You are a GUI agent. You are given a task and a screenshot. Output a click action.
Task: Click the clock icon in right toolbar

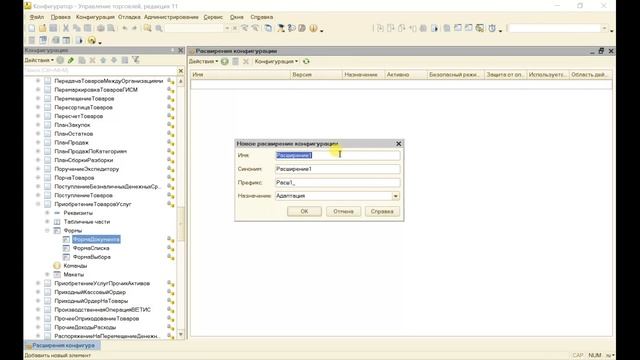[492, 28]
